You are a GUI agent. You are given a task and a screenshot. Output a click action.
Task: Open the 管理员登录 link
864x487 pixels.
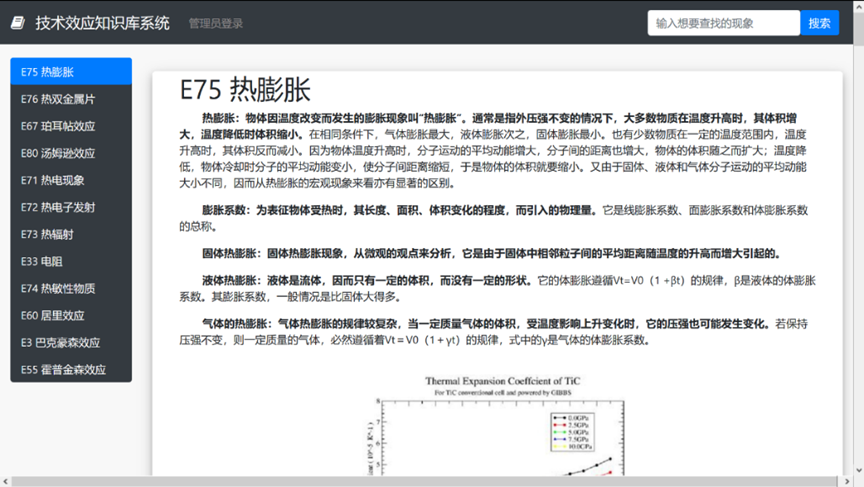[x=215, y=24]
